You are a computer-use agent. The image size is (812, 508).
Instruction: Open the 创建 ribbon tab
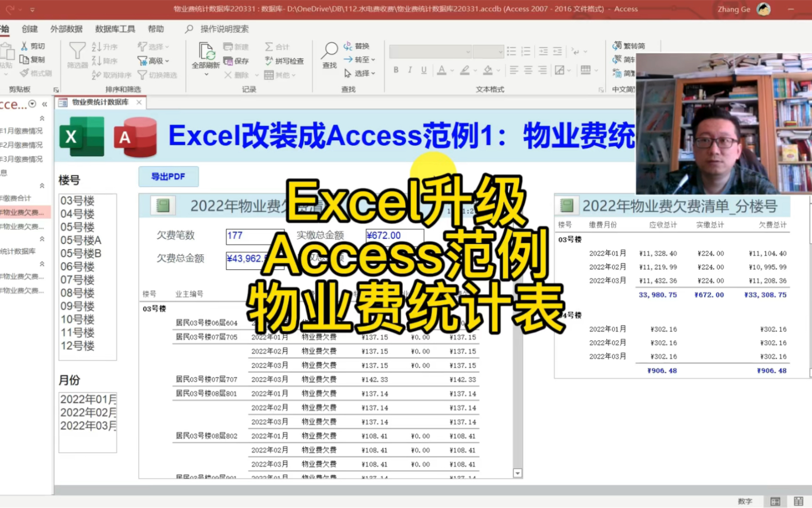(x=30, y=29)
